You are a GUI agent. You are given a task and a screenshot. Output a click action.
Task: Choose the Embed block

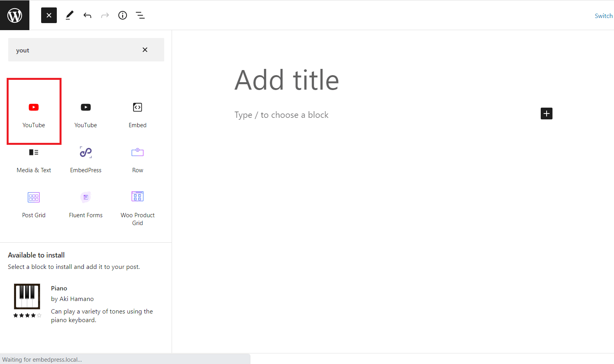(137, 114)
